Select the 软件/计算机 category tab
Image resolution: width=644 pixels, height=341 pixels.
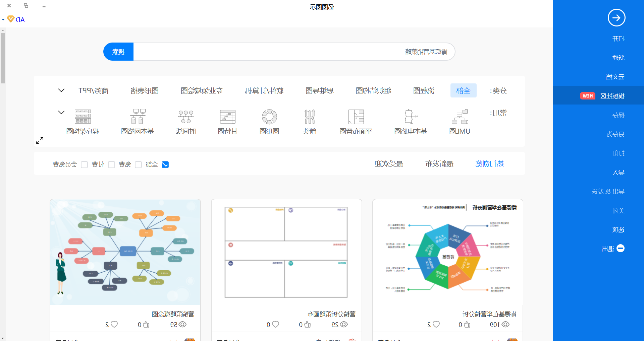click(x=264, y=90)
